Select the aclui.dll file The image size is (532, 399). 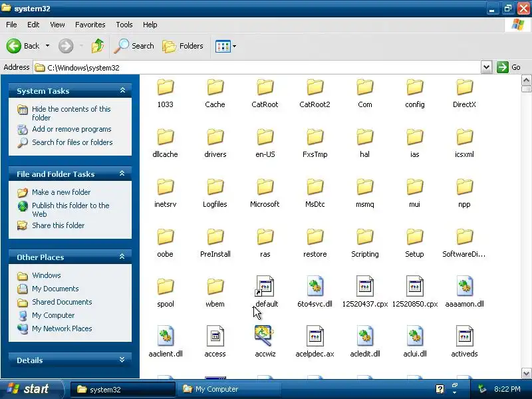point(414,342)
